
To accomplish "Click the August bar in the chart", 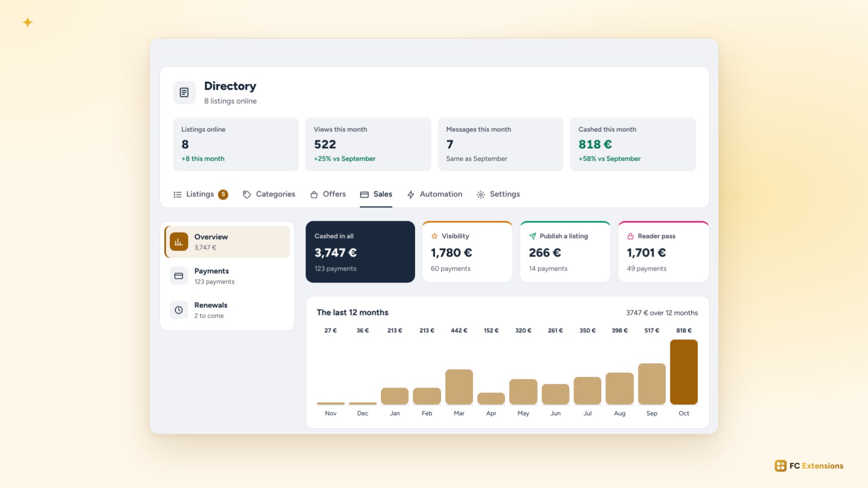I will [620, 389].
